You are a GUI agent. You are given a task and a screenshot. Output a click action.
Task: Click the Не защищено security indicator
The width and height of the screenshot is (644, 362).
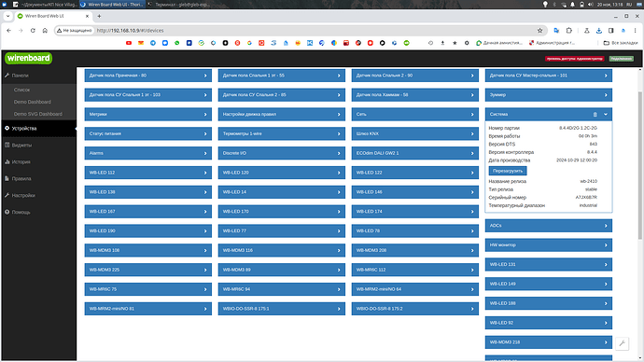point(75,31)
